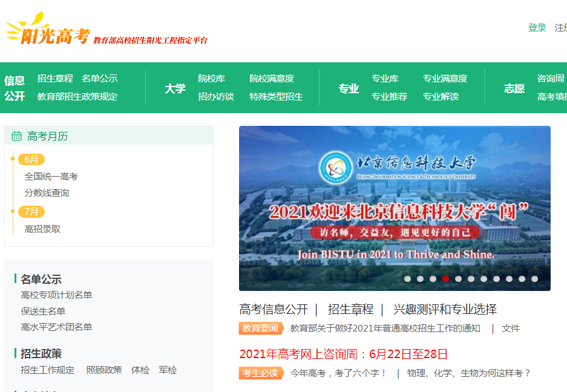Click the 考生必读 orange tag
The width and height of the screenshot is (567, 392).
click(x=261, y=373)
